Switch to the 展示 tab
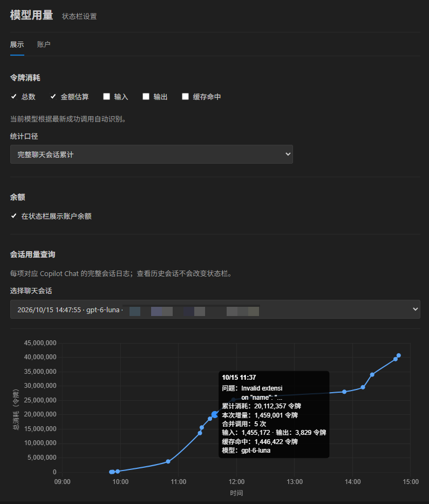 [x=17, y=45]
